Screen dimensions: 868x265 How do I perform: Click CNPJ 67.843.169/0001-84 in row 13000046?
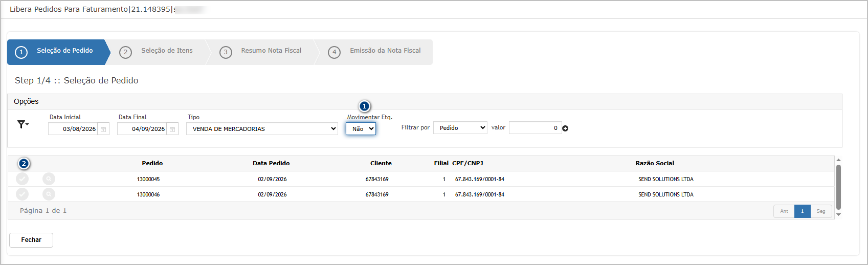pos(480,194)
